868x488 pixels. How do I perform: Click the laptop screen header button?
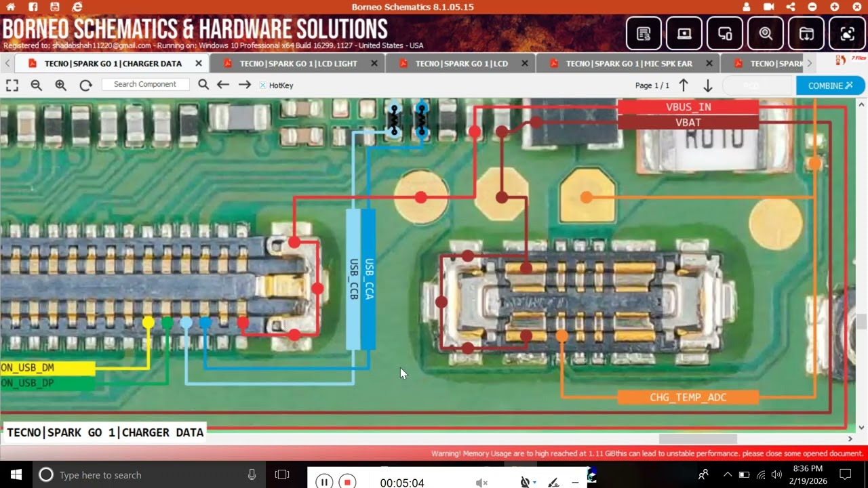click(x=684, y=33)
